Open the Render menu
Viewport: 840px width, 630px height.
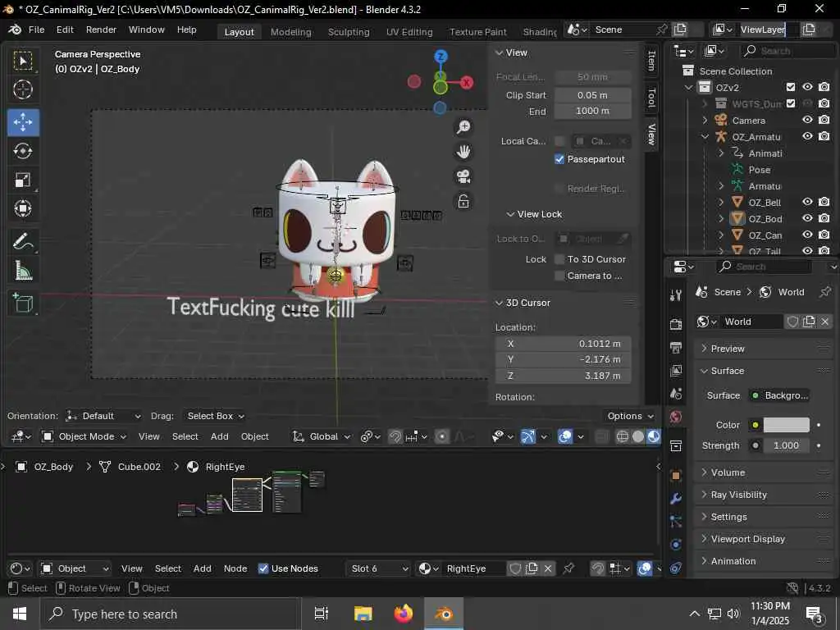[101, 30]
